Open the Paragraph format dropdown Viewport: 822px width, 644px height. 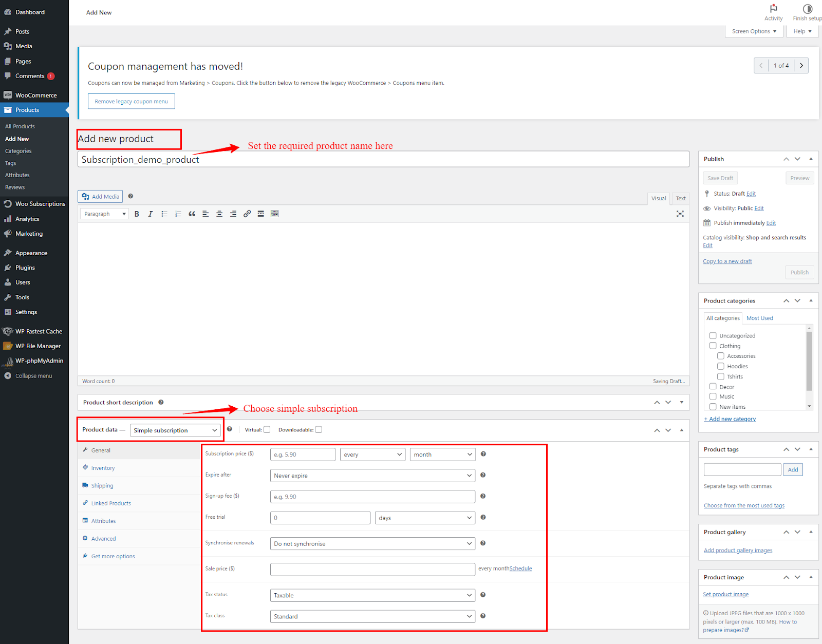point(104,214)
